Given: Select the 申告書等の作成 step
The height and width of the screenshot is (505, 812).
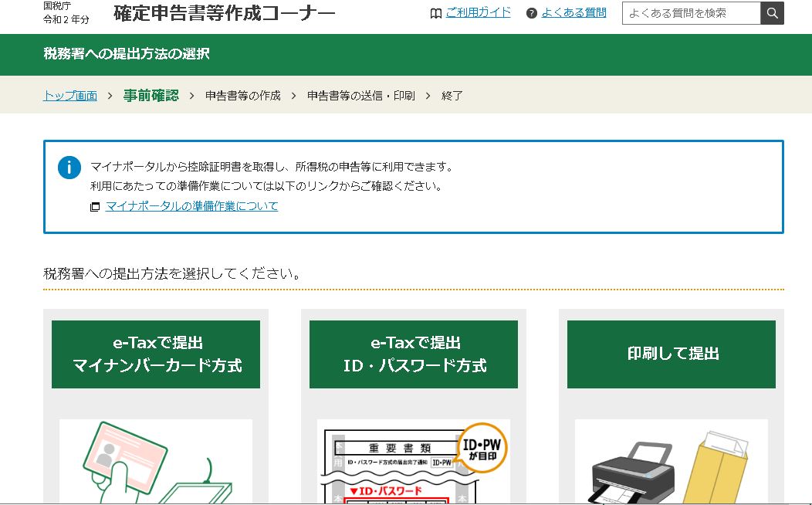Looking at the screenshot, I should (242, 96).
